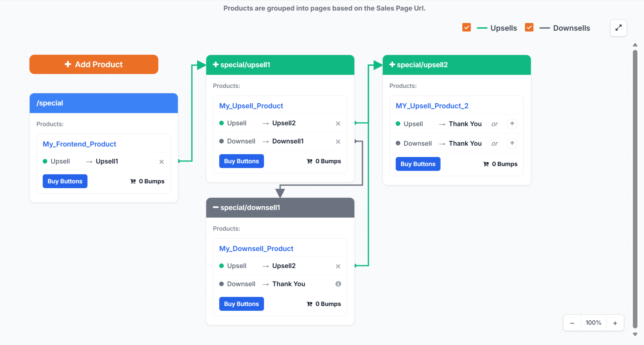Image resolution: width=644 pixels, height=345 pixels.
Task: Add upsell target for MY_Upsell_Product_2
Action: pos(512,123)
